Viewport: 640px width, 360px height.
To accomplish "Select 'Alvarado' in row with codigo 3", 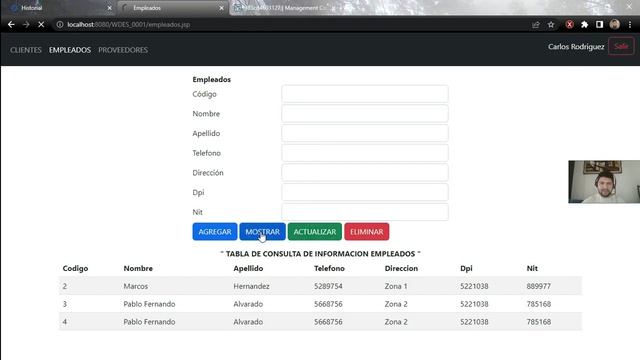I will pos(248,304).
